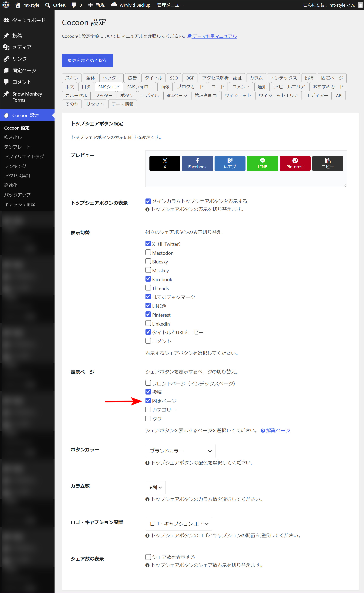Open 高速化 in Cocoon submenu
The image size is (364, 593).
[x=11, y=185]
